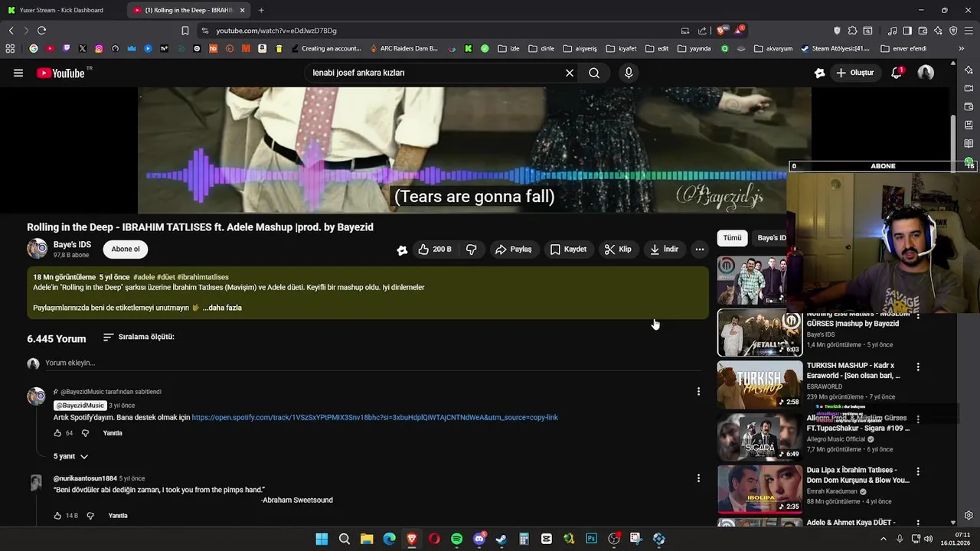Viewport: 980px width, 551px height.
Task: Subscribe with the Abone ol button
Action: point(126,249)
